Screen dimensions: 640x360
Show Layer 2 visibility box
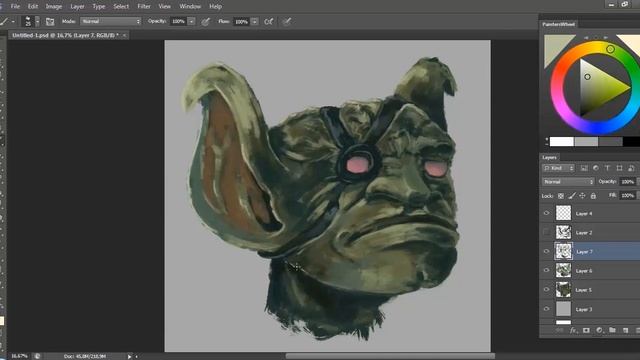[547, 232]
